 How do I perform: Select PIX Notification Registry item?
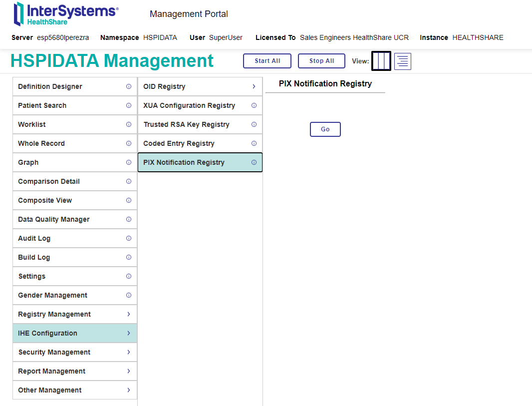coord(200,163)
